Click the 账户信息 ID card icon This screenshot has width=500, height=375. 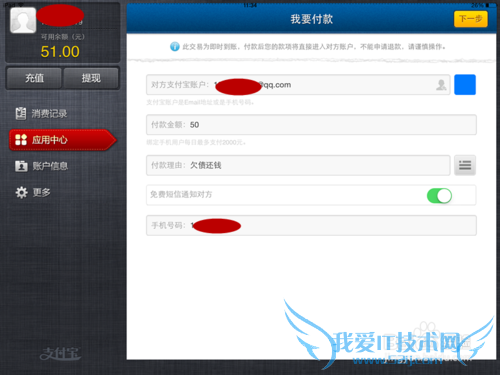[21, 166]
